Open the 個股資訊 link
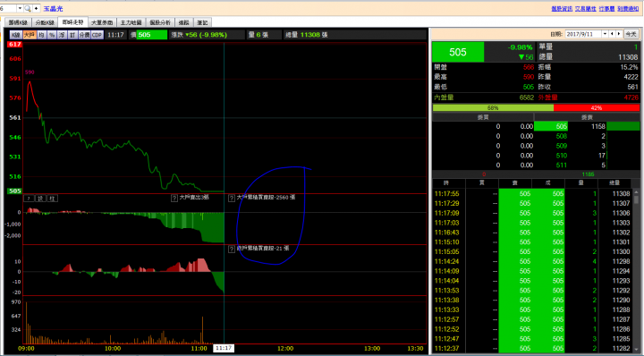The height and width of the screenshot is (356, 644). [x=562, y=9]
